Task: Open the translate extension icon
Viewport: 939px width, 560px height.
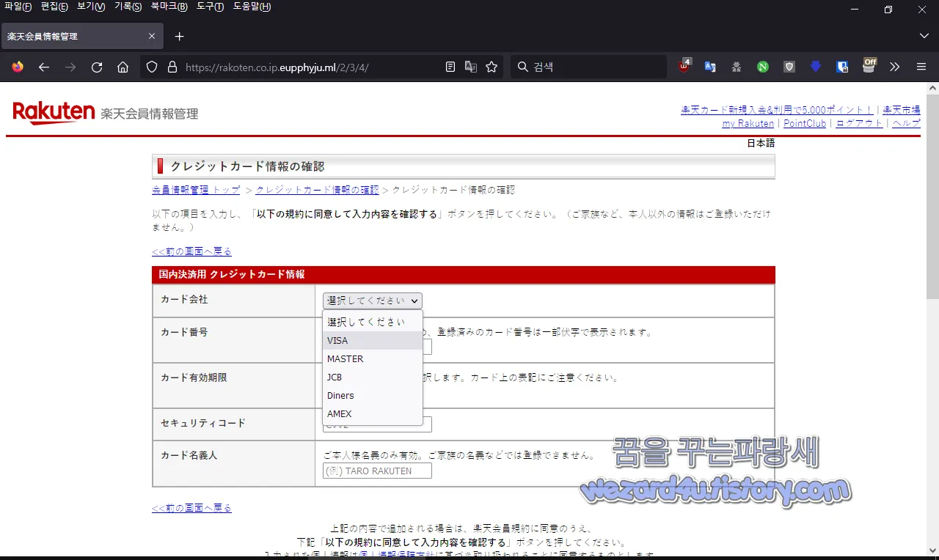Action: pyautogui.click(x=710, y=67)
